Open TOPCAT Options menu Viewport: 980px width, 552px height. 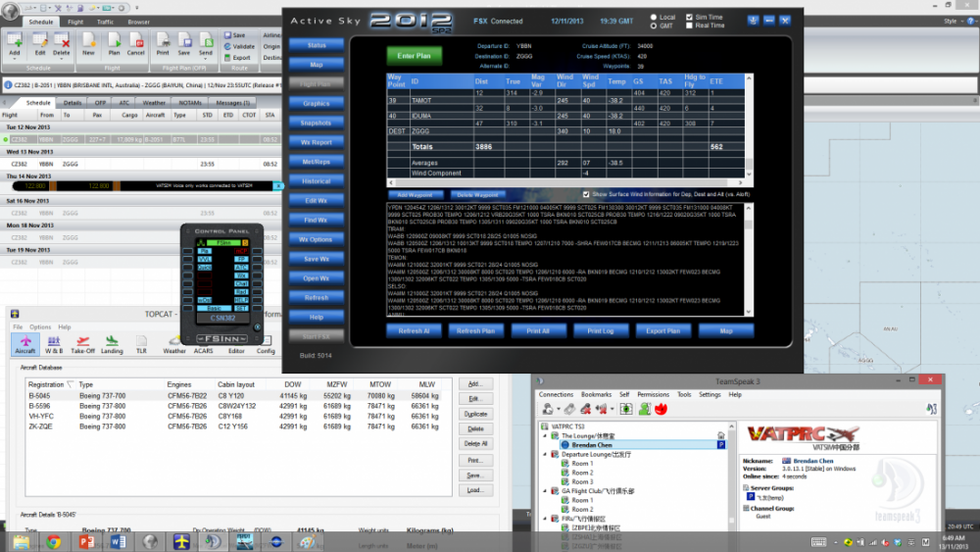[40, 326]
